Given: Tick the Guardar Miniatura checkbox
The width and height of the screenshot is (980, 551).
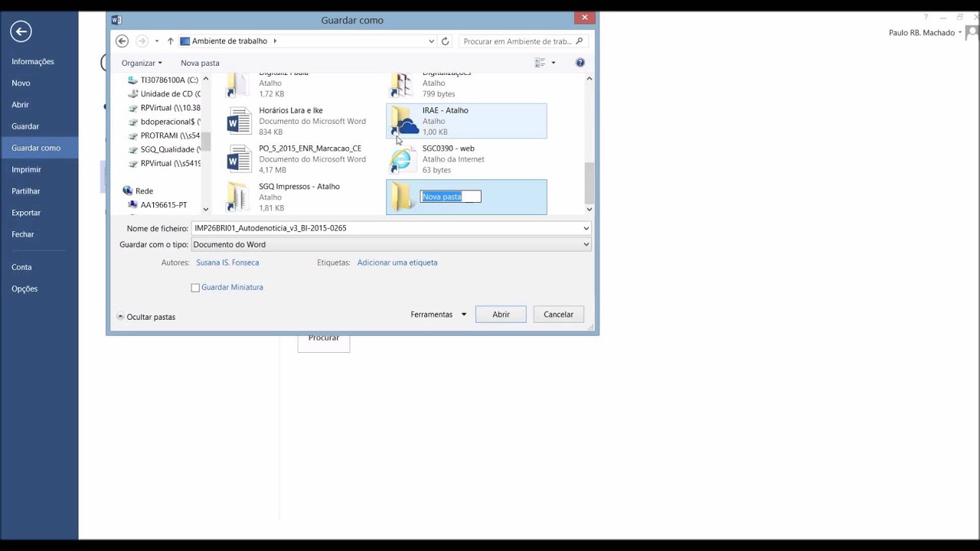Looking at the screenshot, I should click(x=195, y=288).
